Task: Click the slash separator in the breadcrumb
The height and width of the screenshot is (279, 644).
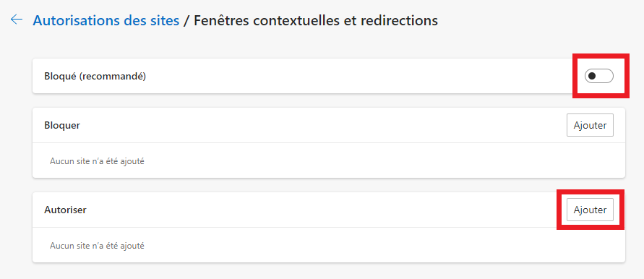Action: pyautogui.click(x=186, y=20)
